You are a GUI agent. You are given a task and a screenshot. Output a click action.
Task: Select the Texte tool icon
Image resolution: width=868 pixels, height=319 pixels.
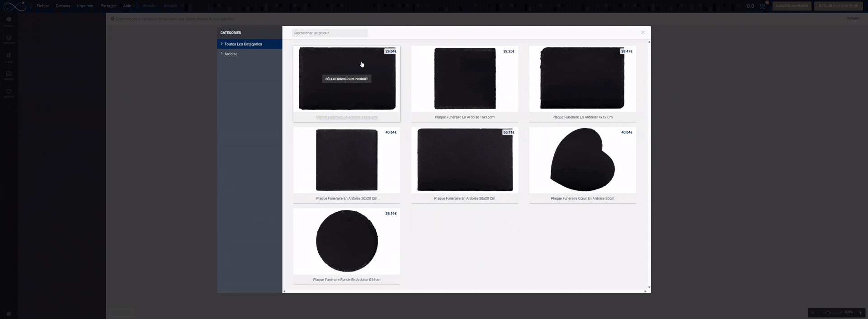coord(9,57)
